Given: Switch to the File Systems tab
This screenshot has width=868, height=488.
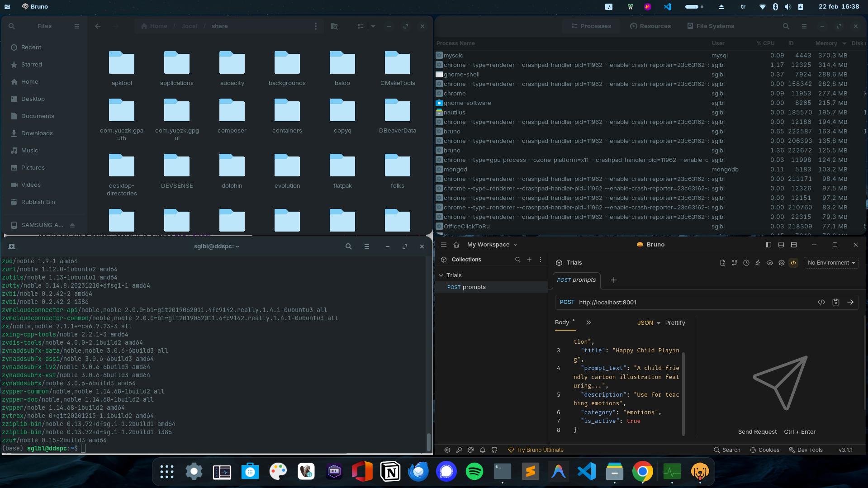Looking at the screenshot, I should (711, 26).
